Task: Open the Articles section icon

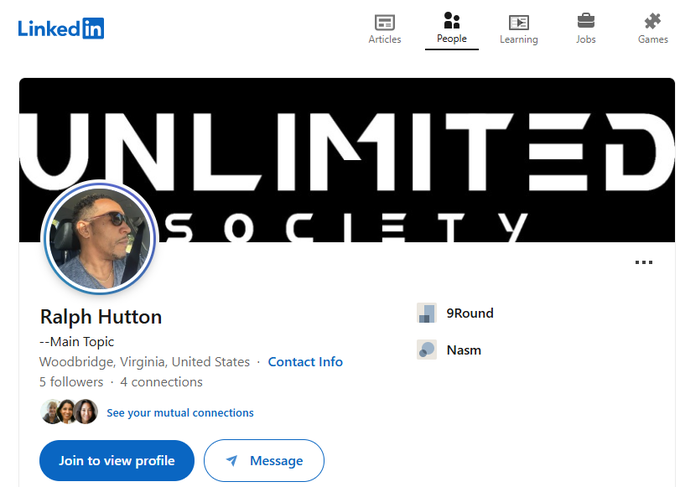Action: pyautogui.click(x=384, y=22)
